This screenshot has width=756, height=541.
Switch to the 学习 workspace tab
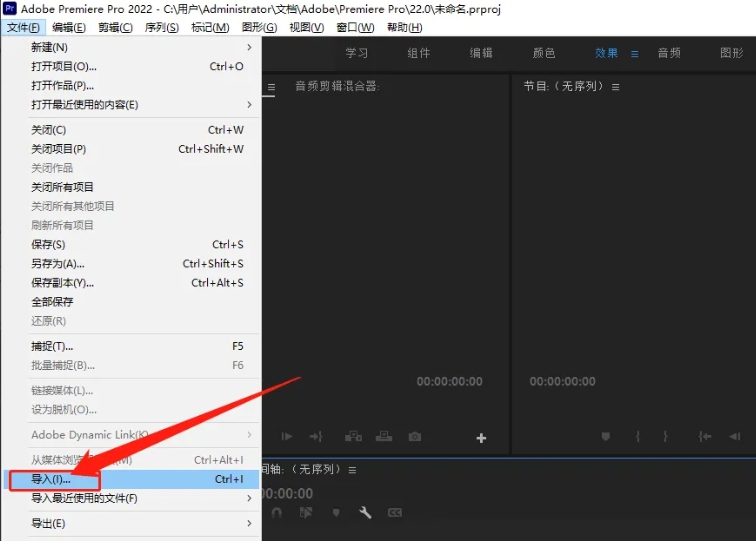(357, 53)
